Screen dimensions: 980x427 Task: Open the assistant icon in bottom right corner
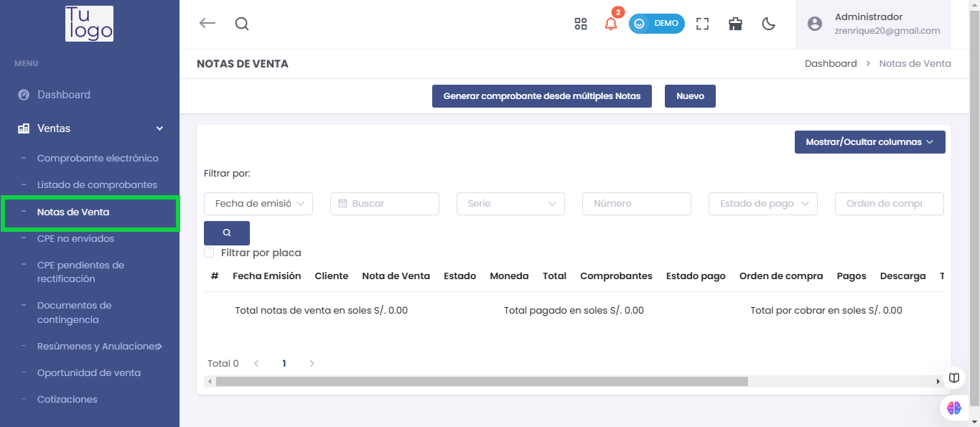(x=953, y=408)
